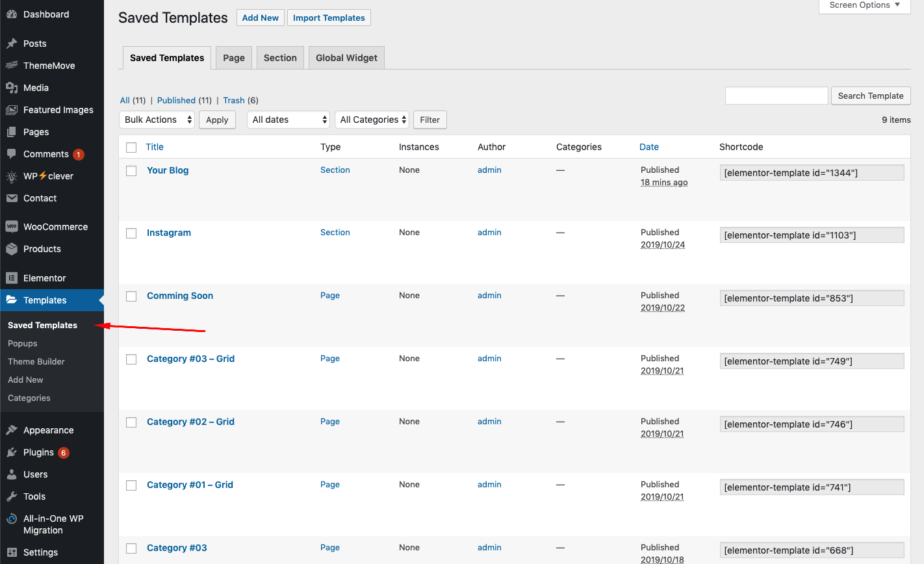Click the Section type link for Instagram
Screen dimensions: 924x564
(335, 232)
